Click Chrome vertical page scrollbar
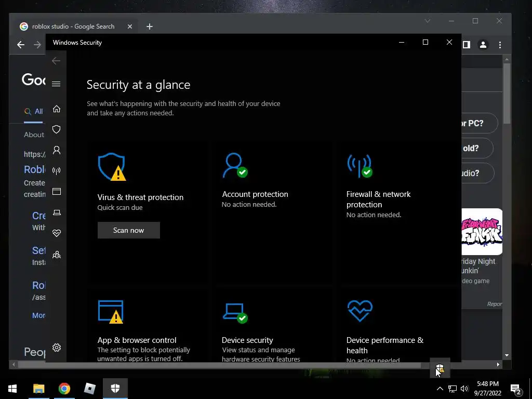Viewport: 532px width, 399px height. [x=507, y=95]
